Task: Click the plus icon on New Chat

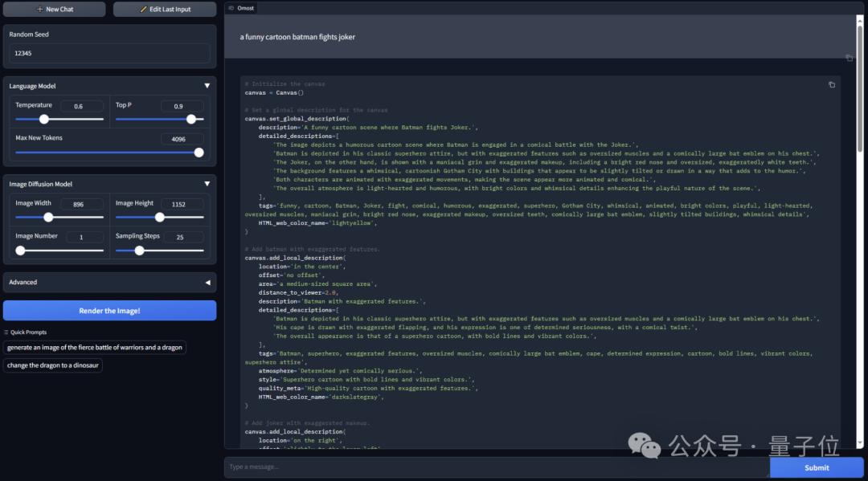Action: coord(40,10)
